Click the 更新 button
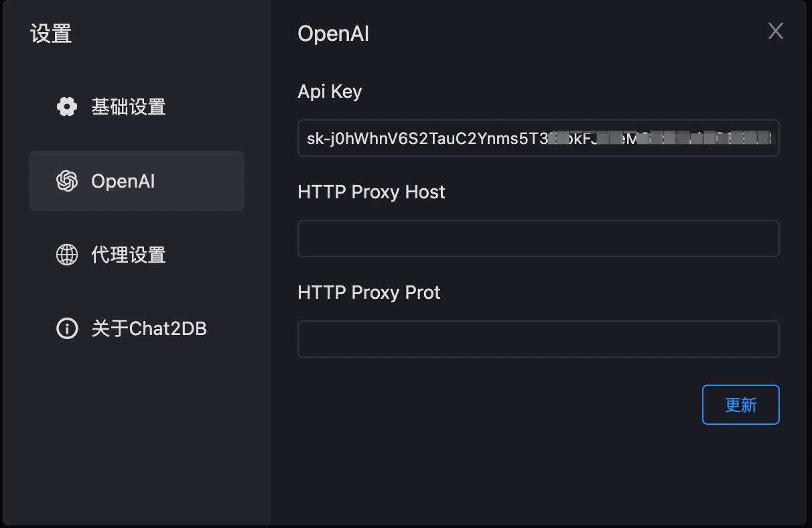Screen dimensions: 812x528 740,405
